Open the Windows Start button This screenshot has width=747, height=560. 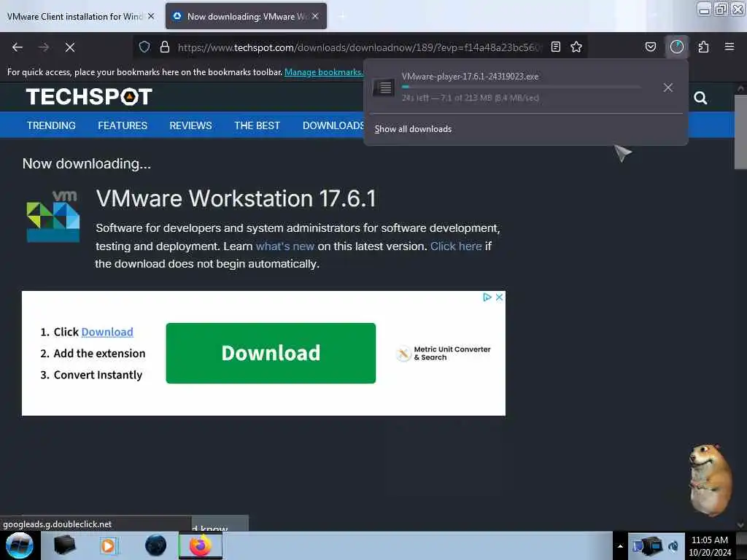(20, 545)
